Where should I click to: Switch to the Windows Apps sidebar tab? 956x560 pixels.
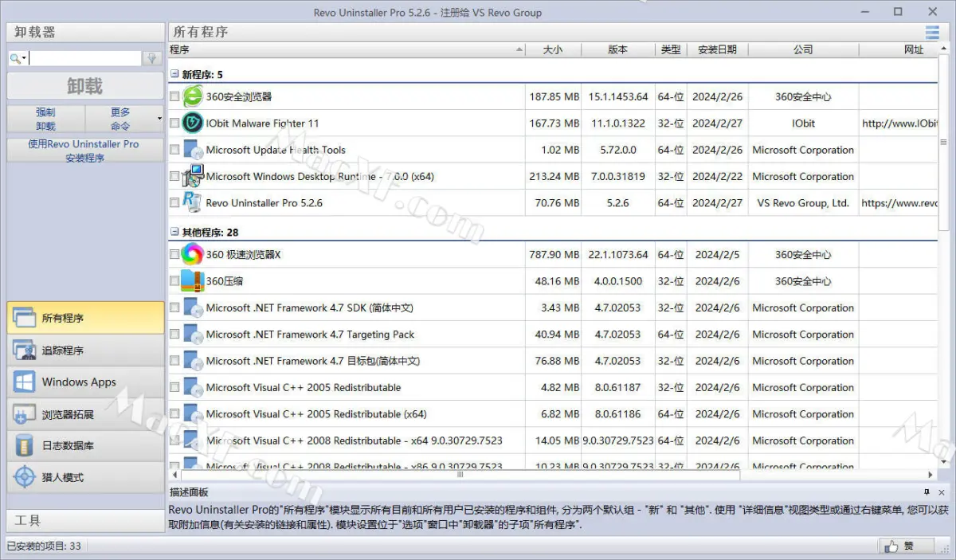coord(85,382)
